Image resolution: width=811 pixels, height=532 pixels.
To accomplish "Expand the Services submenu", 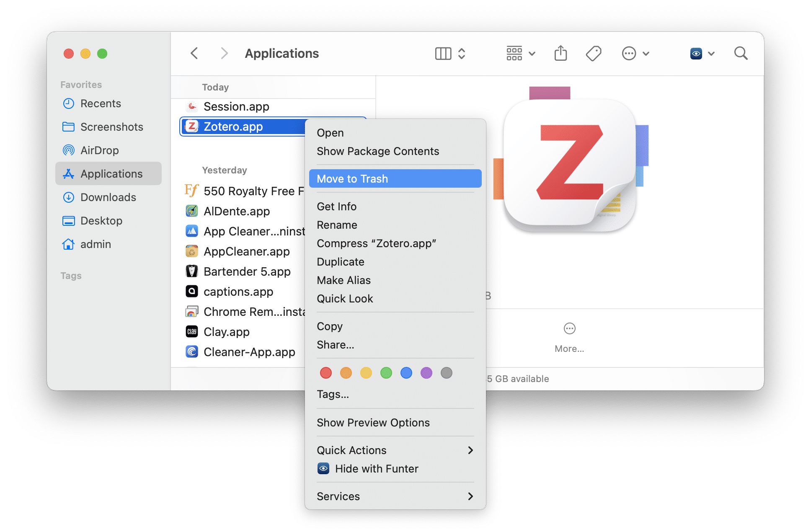I will [x=395, y=496].
